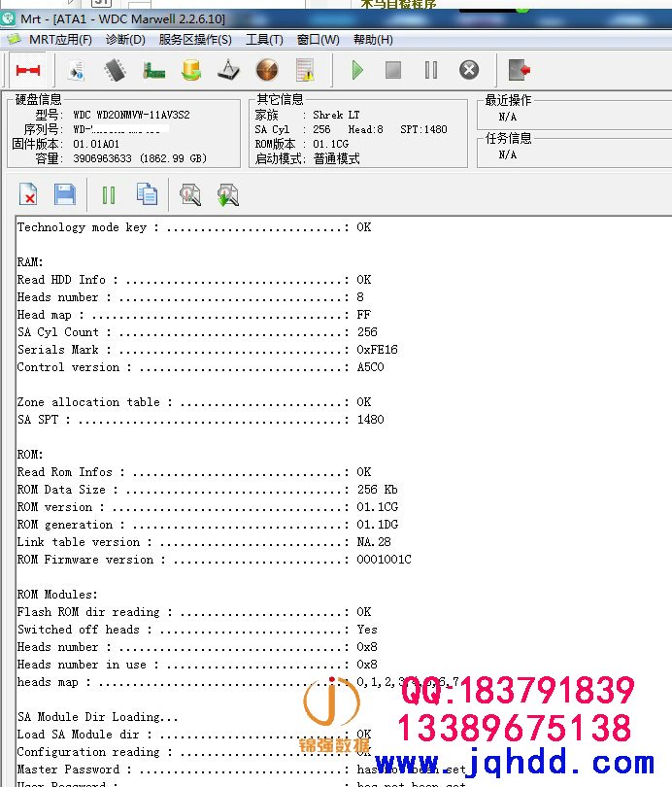Screen dimensions: 672x787
Task: Click the find-next icon with green arrow
Action: 227,195
